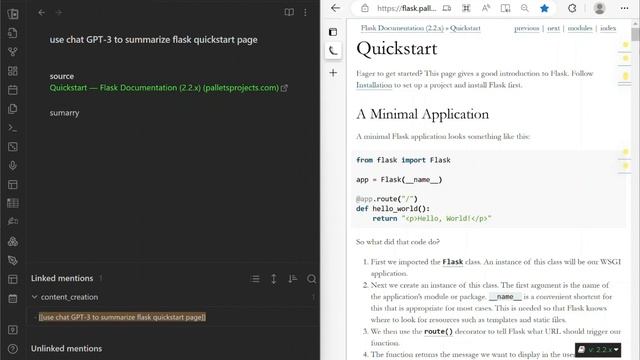Click the Quickstart breadcrumb link
Screen dimensions: 640x360
point(465,28)
